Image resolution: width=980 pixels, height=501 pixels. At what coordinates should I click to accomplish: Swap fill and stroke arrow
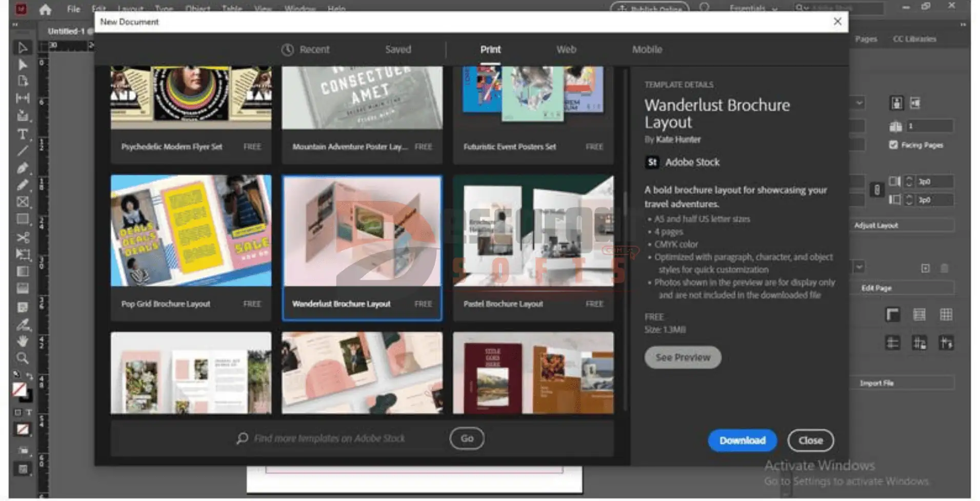[29, 376]
